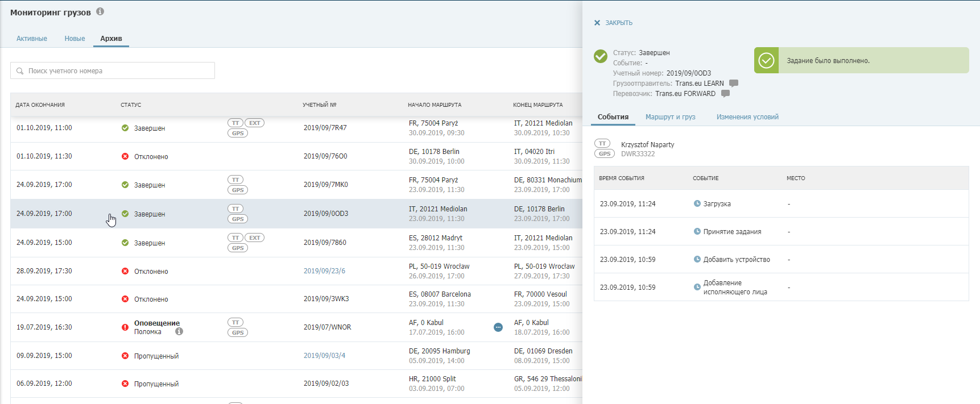The height and width of the screenshot is (404, 980).
Task: Click the Принятие задания event text
Action: point(732,231)
